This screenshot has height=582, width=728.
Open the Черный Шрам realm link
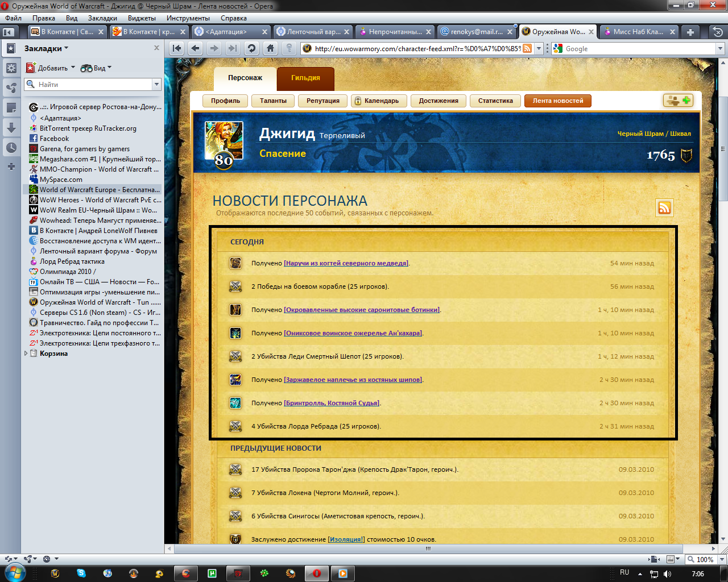tap(640, 134)
